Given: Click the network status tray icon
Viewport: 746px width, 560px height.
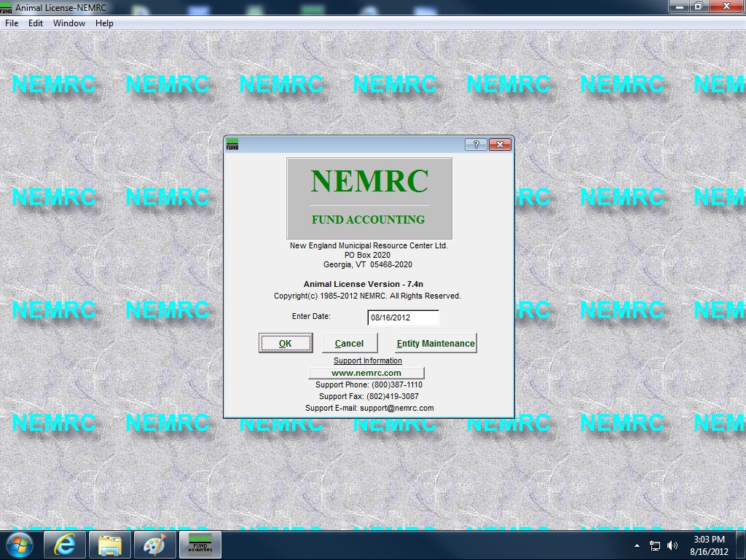Looking at the screenshot, I should (655, 545).
